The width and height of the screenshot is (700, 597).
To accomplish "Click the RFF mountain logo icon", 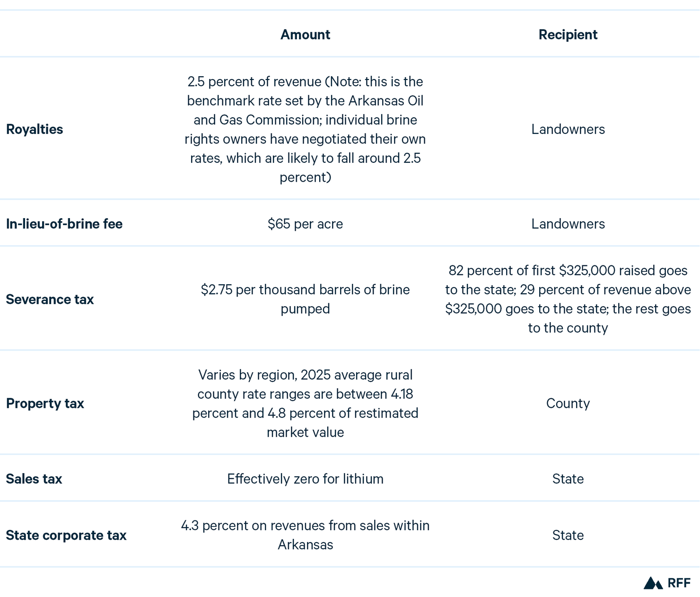I will 653,583.
